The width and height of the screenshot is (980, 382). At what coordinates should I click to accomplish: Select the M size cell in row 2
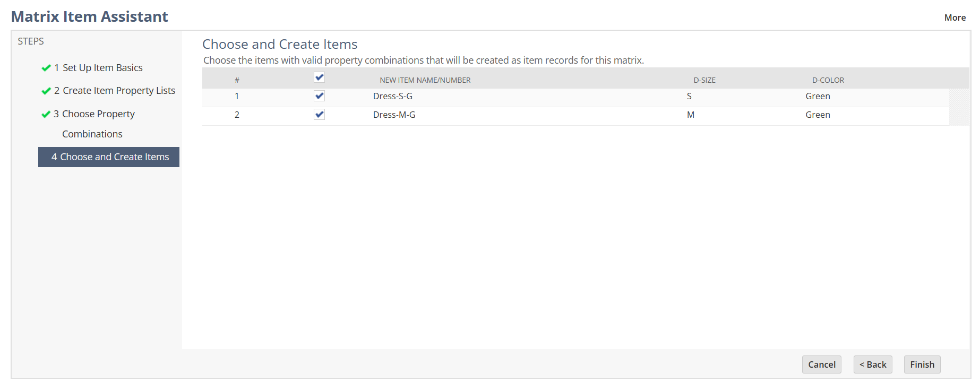point(691,115)
